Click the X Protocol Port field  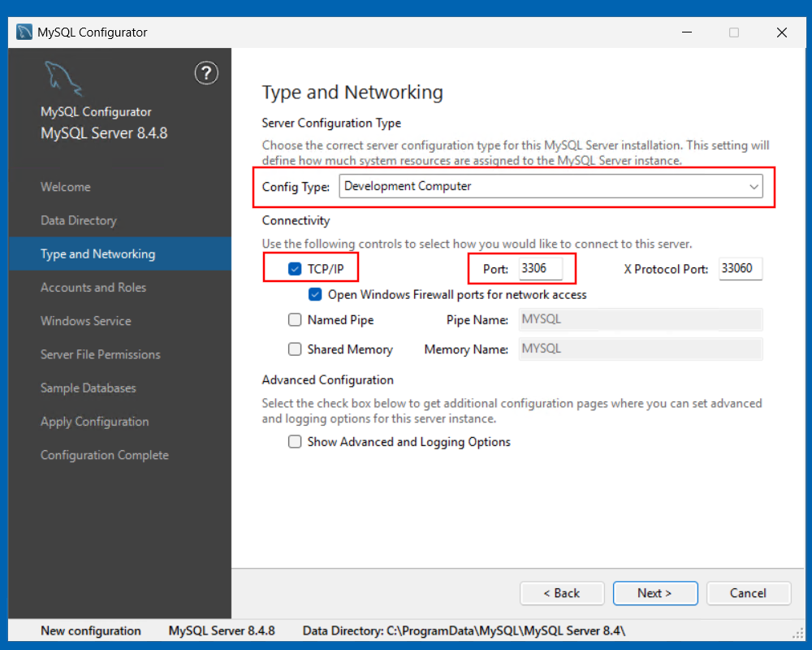pos(741,268)
